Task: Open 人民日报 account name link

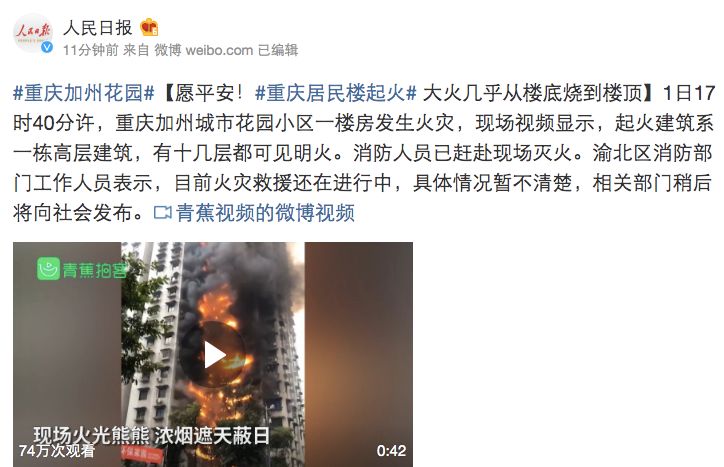Action: coord(98,27)
